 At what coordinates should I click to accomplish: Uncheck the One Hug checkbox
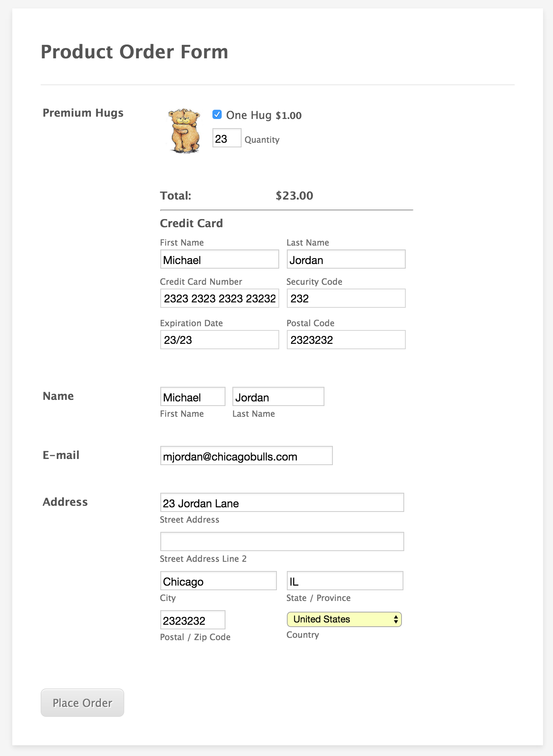point(217,115)
